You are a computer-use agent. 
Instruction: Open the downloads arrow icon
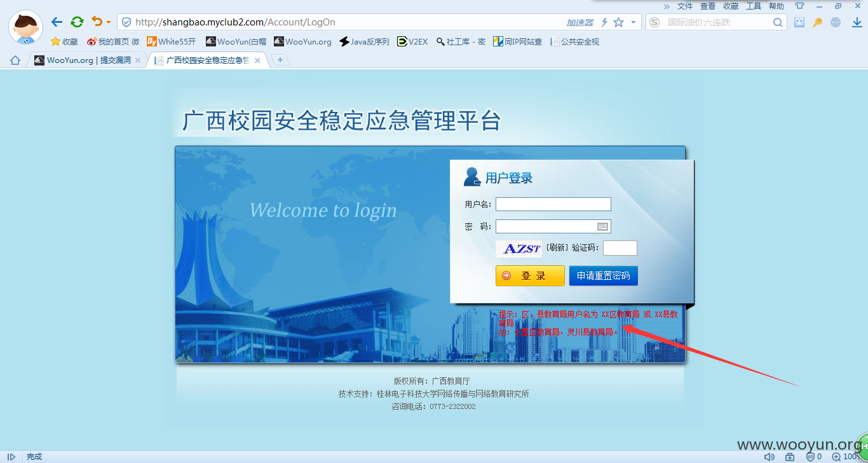click(x=857, y=22)
